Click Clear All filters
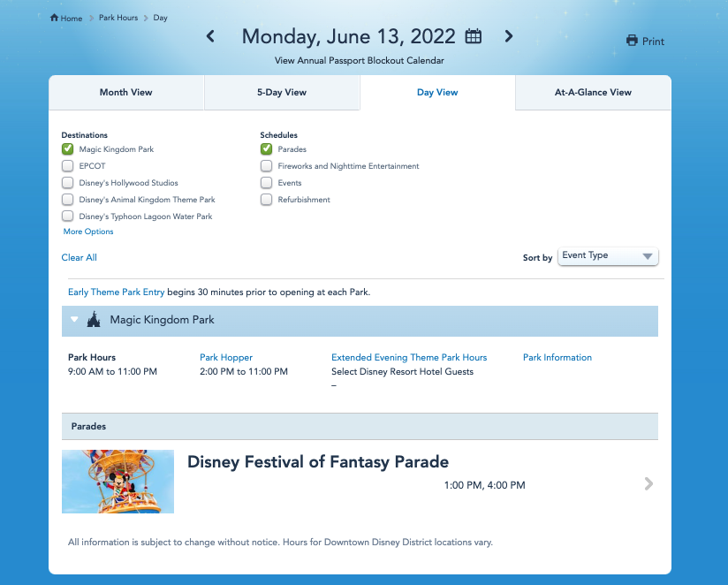The image size is (728, 585). [79, 257]
